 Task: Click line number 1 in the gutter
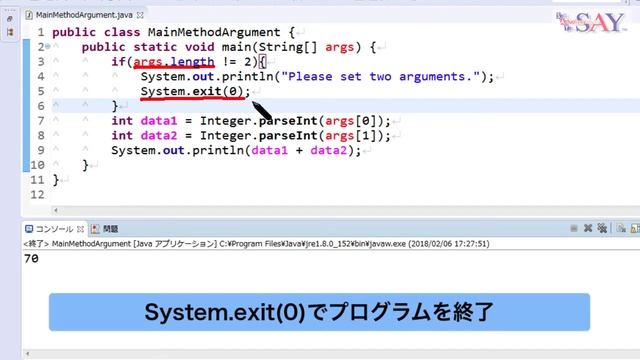(40, 32)
